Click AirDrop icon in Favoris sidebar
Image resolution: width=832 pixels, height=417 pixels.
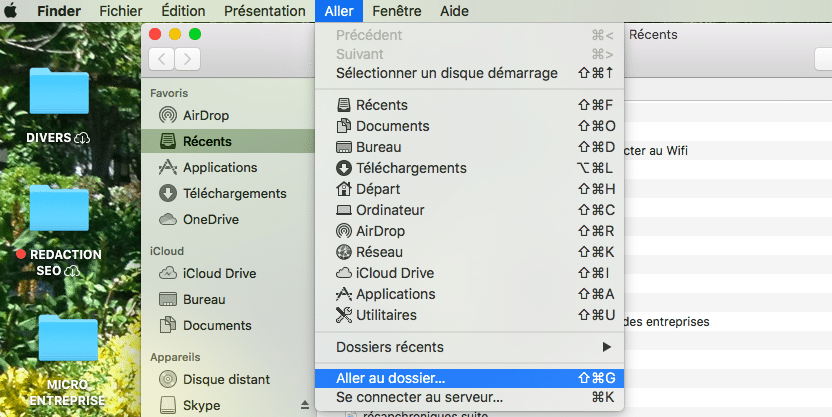coord(168,115)
